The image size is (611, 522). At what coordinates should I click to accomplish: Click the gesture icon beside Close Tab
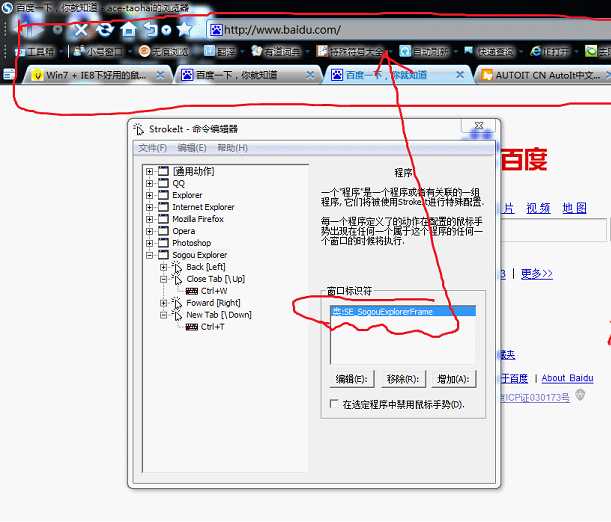177,279
